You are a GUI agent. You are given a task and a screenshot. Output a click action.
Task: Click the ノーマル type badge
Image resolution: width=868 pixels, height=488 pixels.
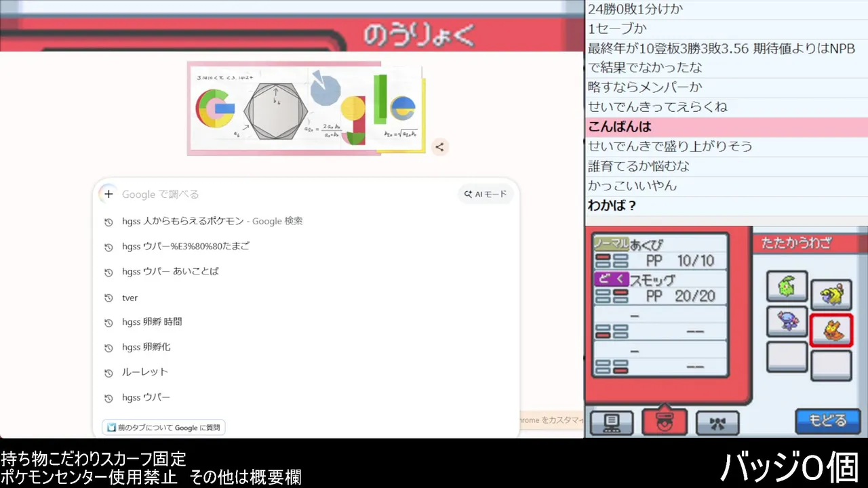[x=611, y=243]
